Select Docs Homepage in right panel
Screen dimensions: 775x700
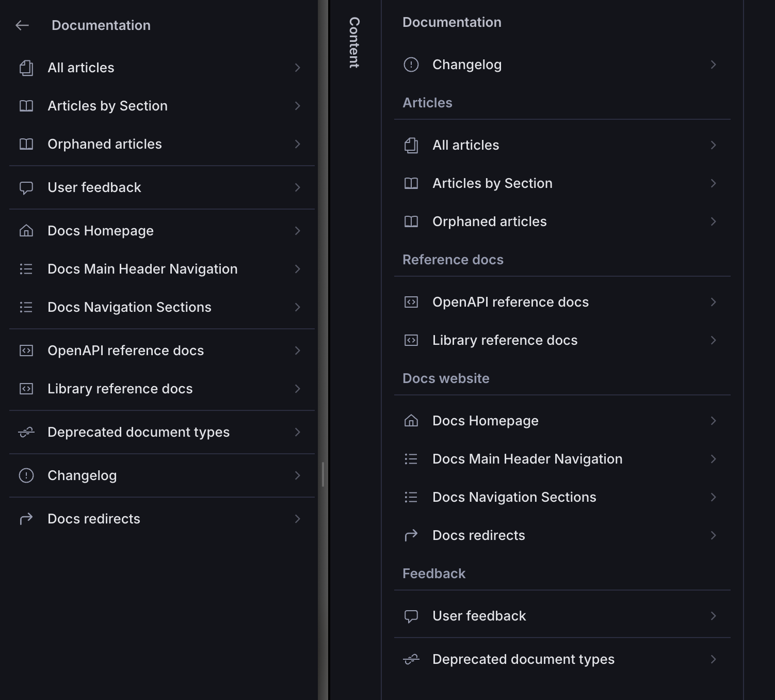[x=485, y=421]
